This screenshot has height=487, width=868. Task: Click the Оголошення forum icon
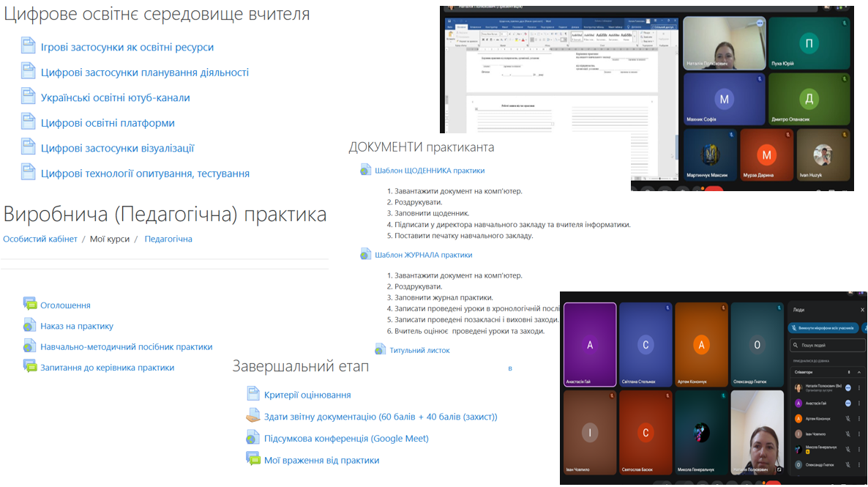pyautogui.click(x=29, y=305)
